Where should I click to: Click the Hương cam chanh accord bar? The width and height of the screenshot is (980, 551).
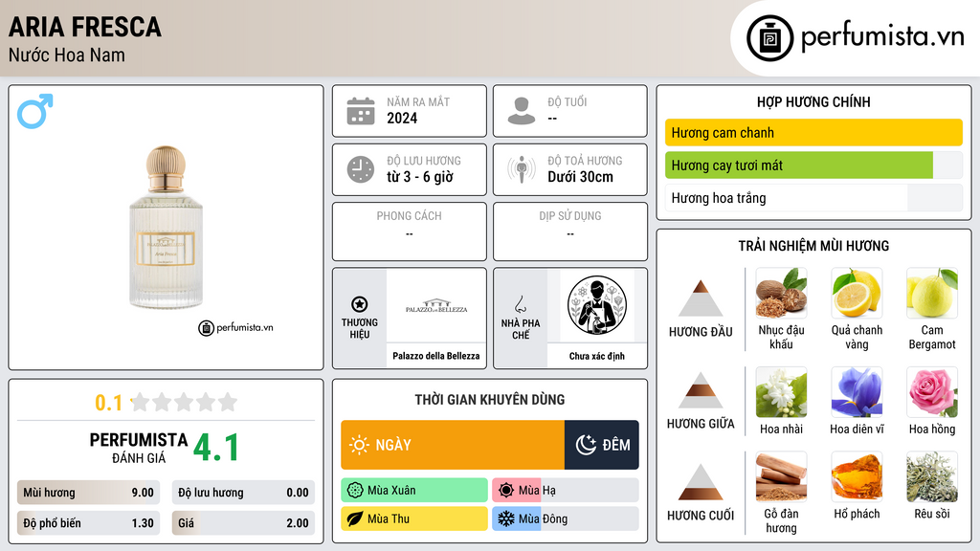tap(813, 132)
